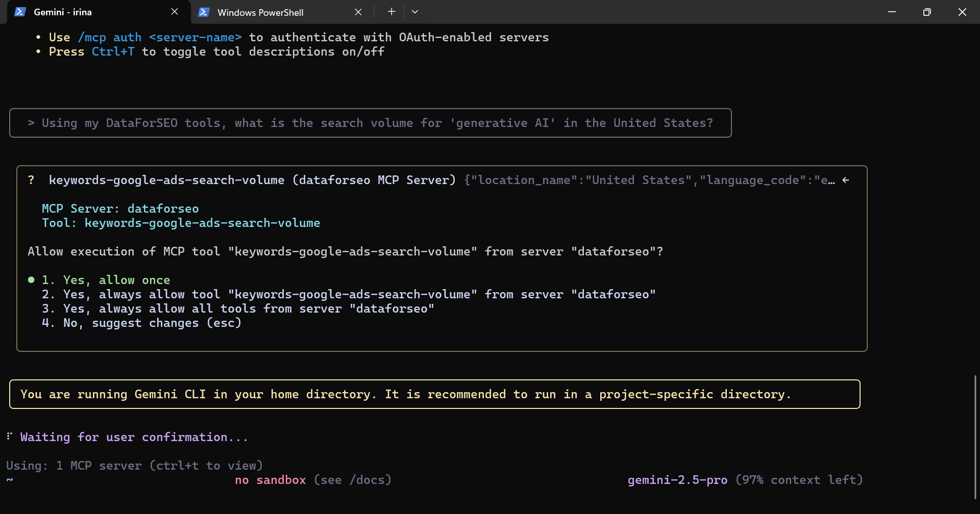Close the Windows PowerShell tab

(358, 12)
